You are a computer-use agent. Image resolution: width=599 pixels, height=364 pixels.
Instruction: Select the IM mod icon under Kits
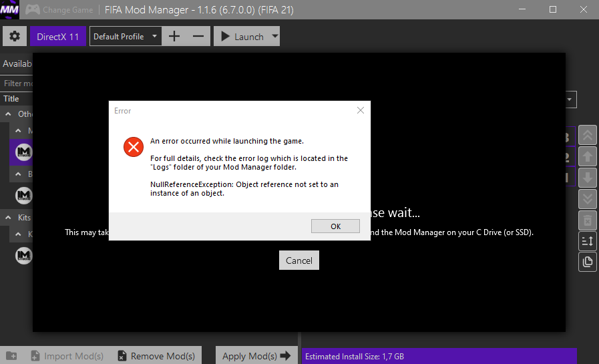click(x=23, y=256)
